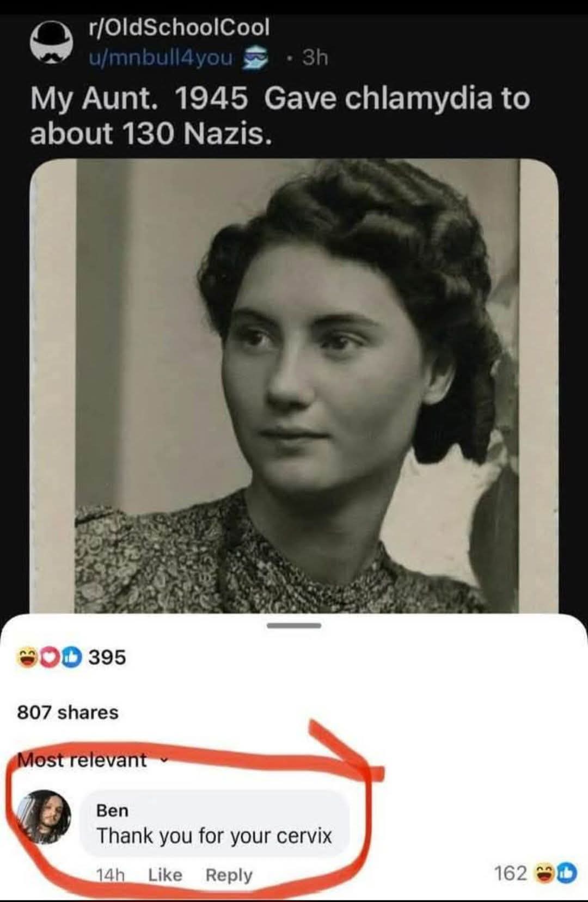
Task: Tap the user flair icon beside mnbull4you
Action: tap(255, 57)
